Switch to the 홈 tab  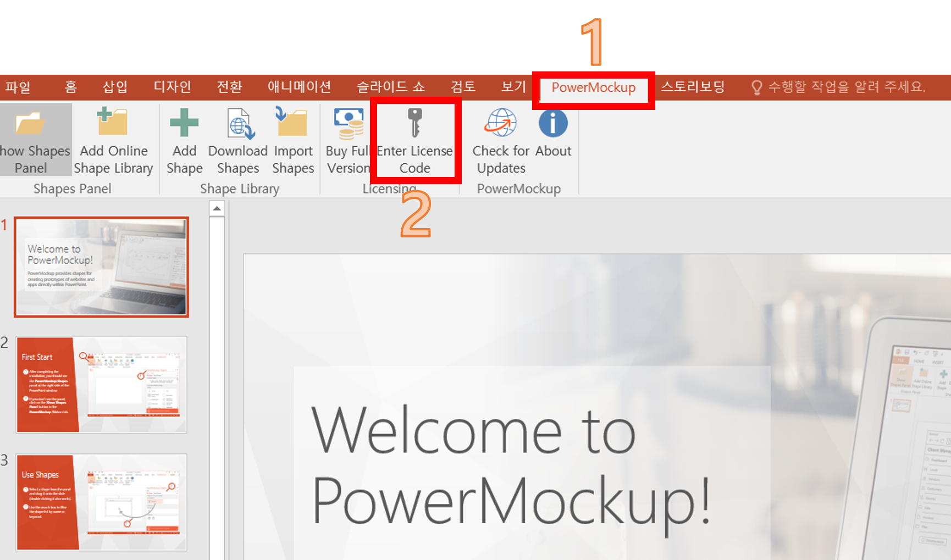tap(71, 87)
